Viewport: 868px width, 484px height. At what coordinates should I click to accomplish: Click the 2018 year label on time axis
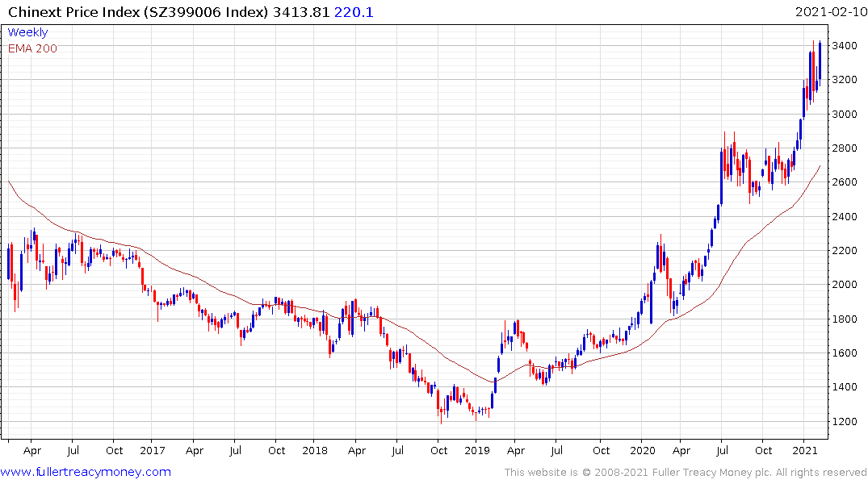(x=314, y=451)
